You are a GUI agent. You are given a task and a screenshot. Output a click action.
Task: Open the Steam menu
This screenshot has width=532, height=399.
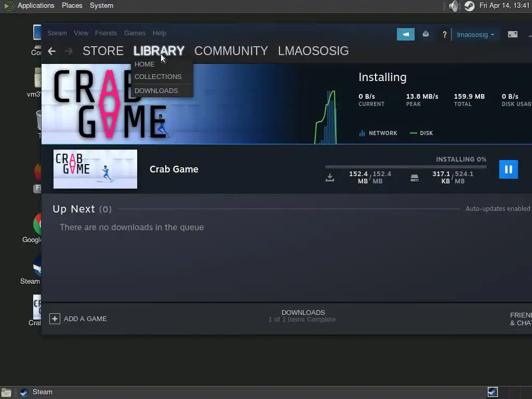pyautogui.click(x=57, y=33)
